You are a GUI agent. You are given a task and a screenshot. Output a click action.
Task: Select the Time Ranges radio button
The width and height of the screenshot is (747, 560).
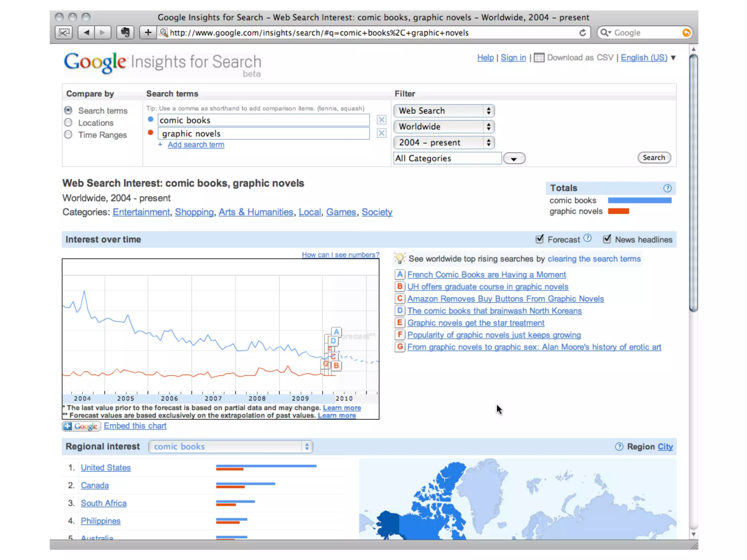point(68,135)
